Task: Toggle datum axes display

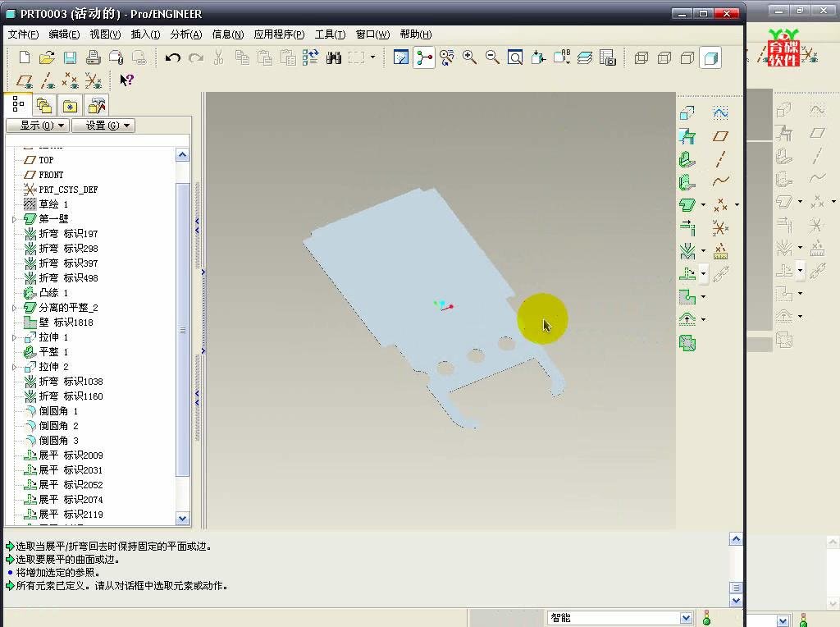Action: 48,81
